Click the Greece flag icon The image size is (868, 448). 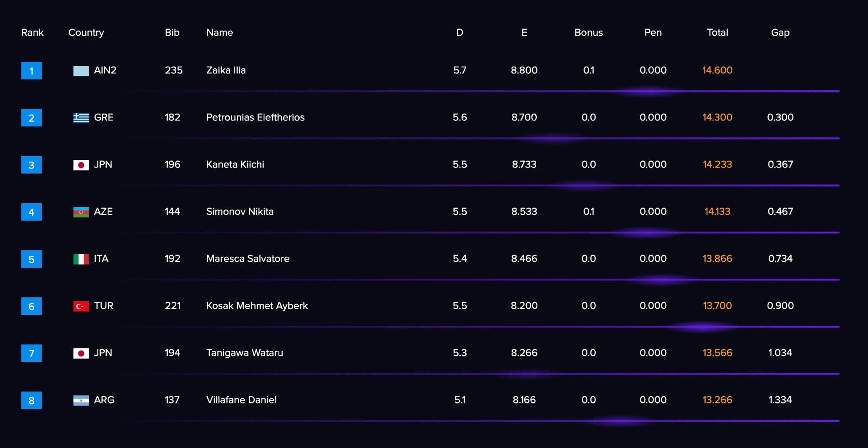click(x=81, y=118)
